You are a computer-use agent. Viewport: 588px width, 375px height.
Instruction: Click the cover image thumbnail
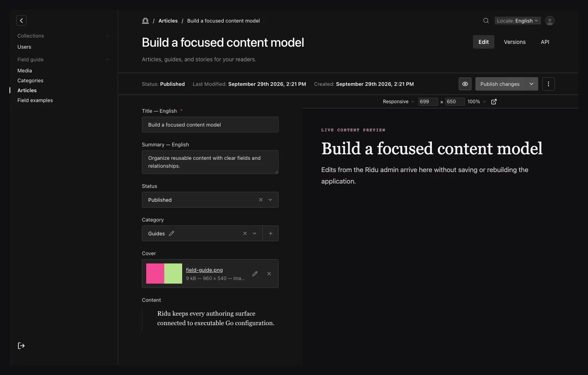click(x=164, y=273)
